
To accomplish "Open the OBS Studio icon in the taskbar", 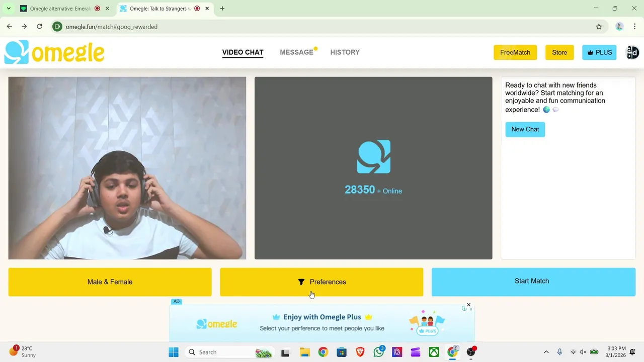I will click(471, 352).
